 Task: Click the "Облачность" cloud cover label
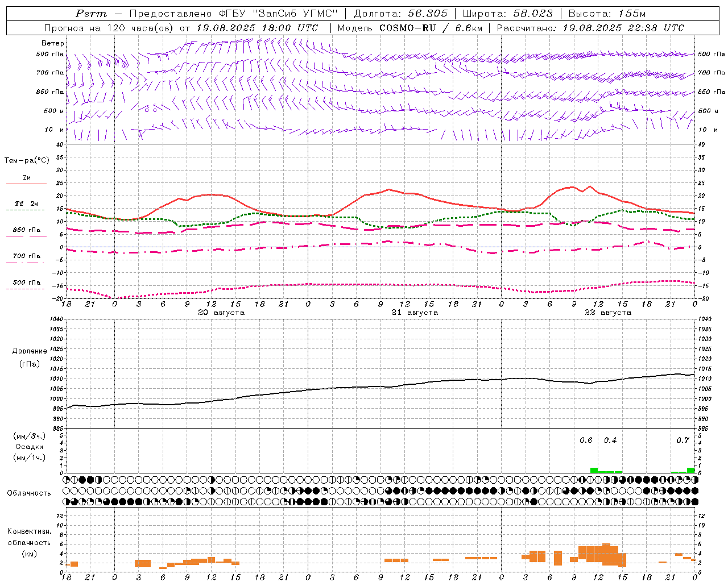29,493
